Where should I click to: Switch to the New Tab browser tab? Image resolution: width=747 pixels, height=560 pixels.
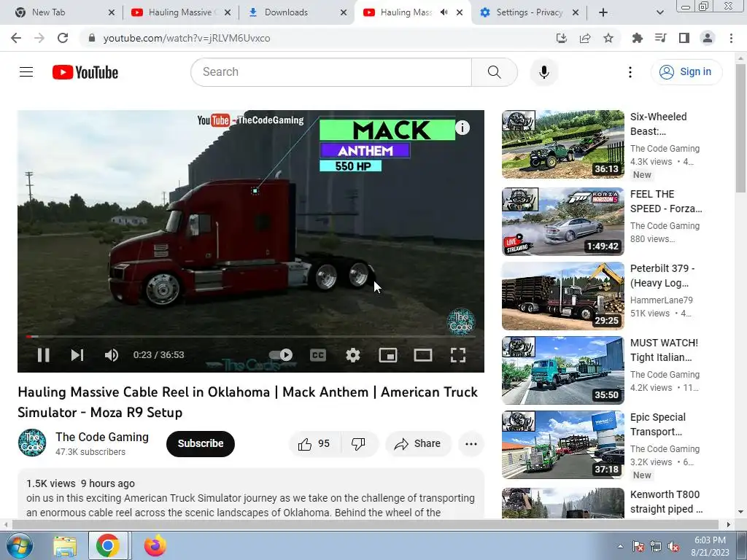tap(64, 12)
